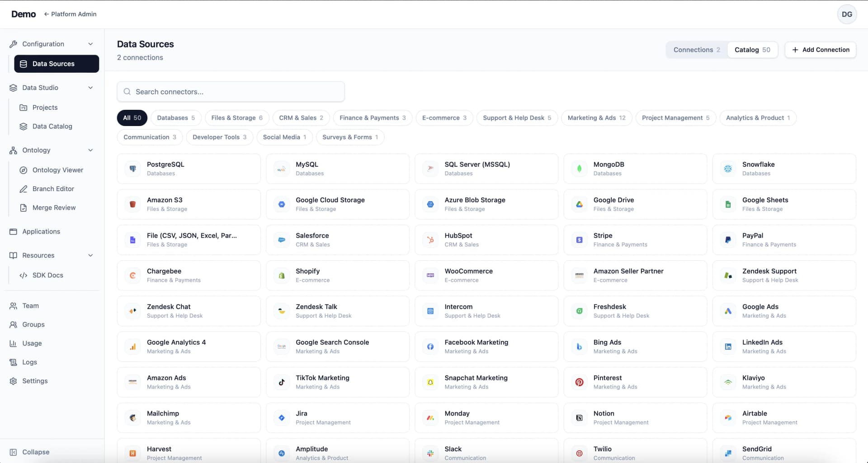Toggle the Marketing & Ads filter chip
Image resolution: width=868 pixels, height=463 pixels.
(596, 118)
